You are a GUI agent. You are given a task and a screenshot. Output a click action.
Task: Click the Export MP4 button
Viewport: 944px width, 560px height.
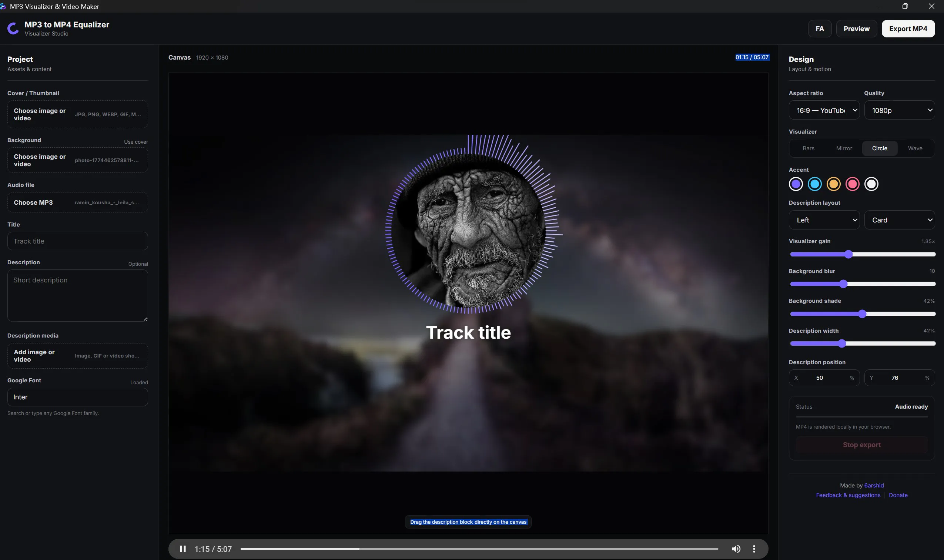[908, 28]
